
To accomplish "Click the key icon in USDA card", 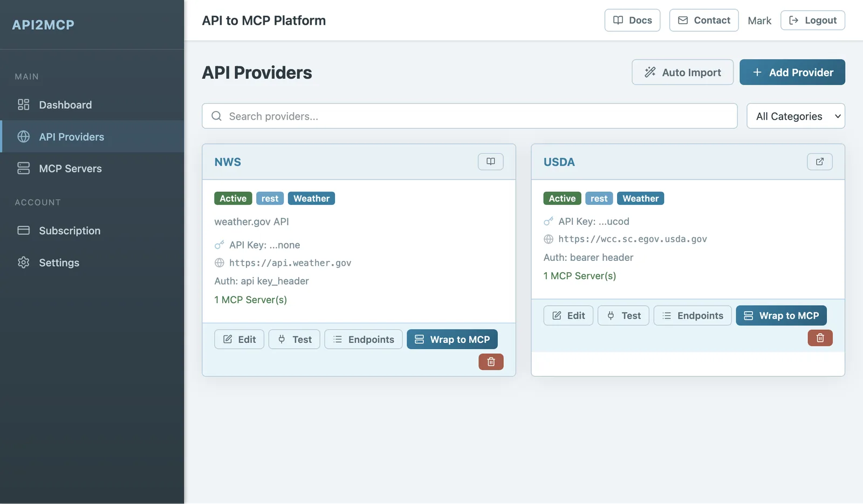I will coord(548,221).
